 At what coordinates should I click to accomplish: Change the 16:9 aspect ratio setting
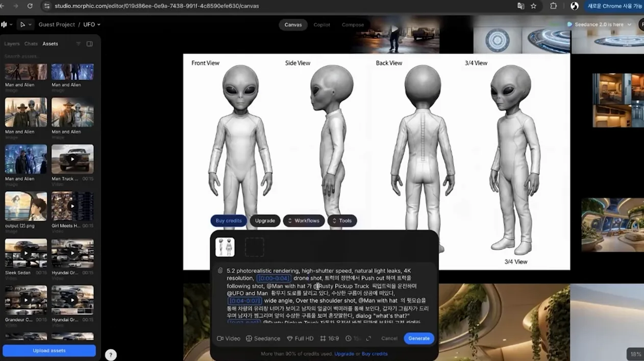click(329, 339)
